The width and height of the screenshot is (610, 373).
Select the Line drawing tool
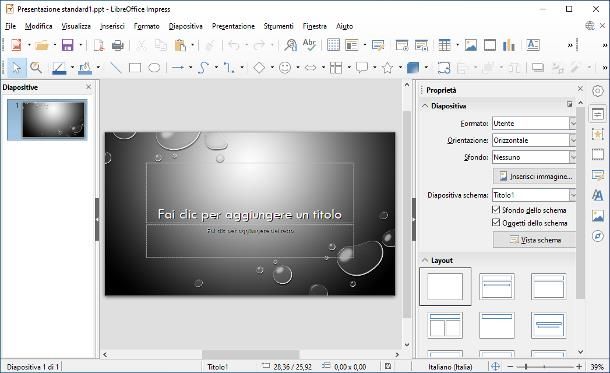click(116, 68)
